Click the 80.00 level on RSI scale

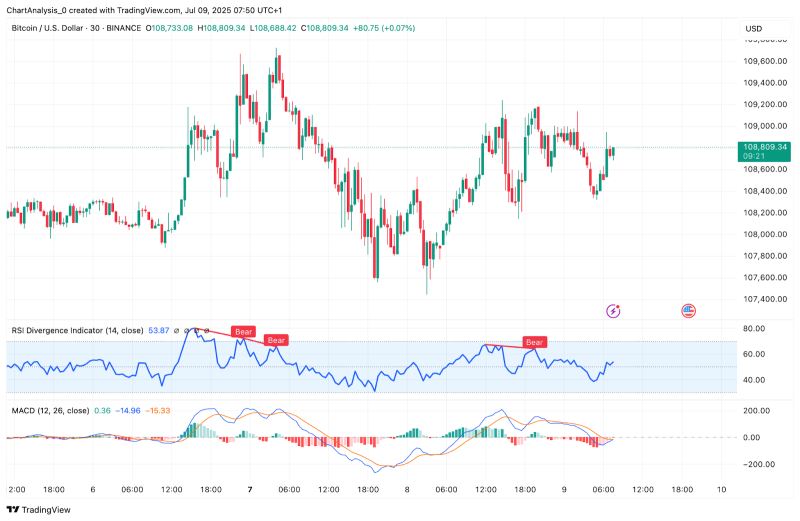tap(753, 328)
